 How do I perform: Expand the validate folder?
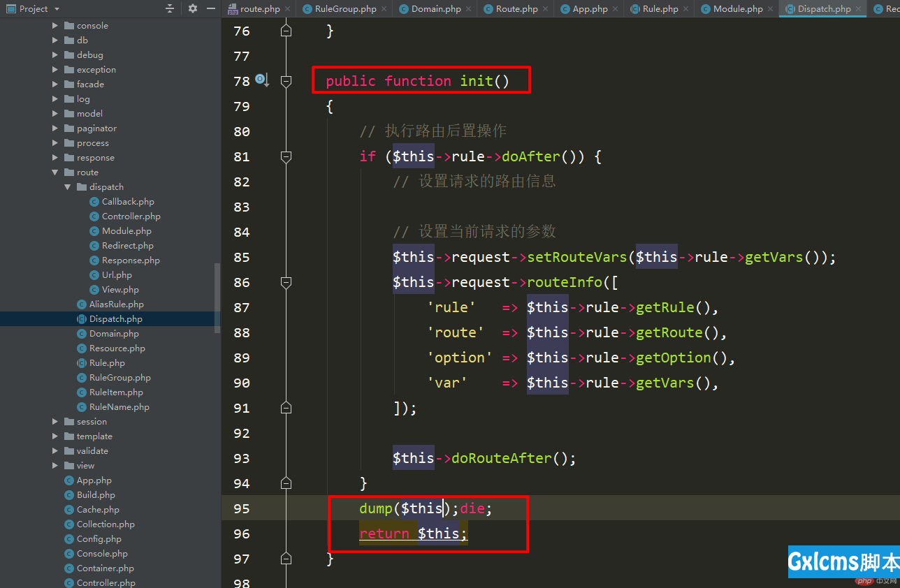55,450
